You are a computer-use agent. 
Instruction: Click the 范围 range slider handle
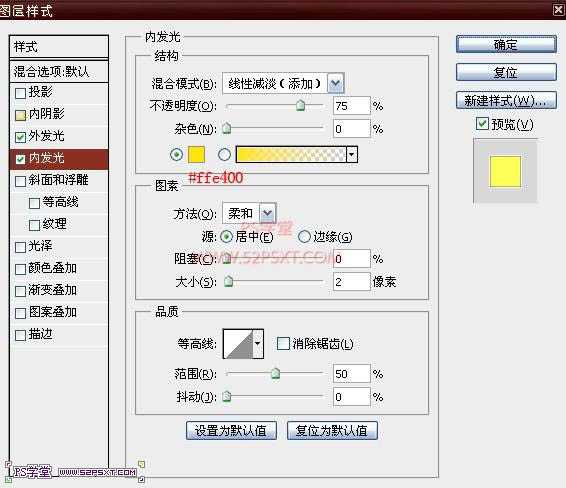pyautogui.click(x=275, y=374)
